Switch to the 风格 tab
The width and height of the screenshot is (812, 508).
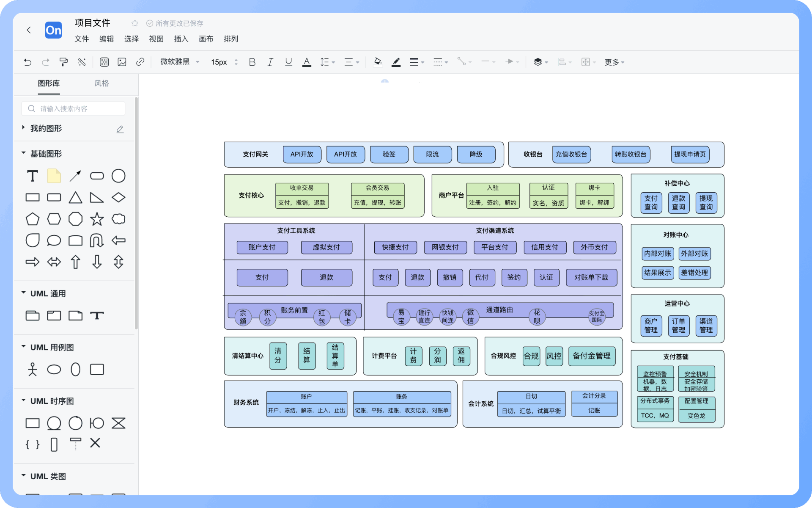coord(101,83)
